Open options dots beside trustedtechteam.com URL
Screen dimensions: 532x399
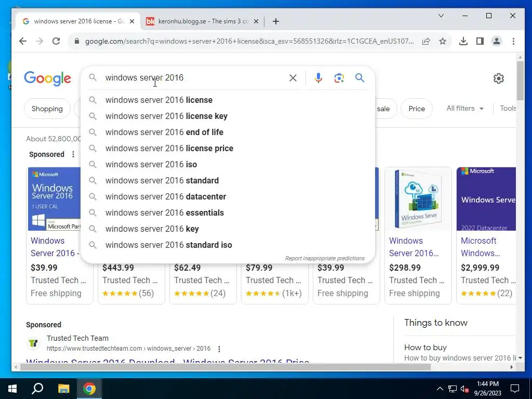tap(219, 349)
